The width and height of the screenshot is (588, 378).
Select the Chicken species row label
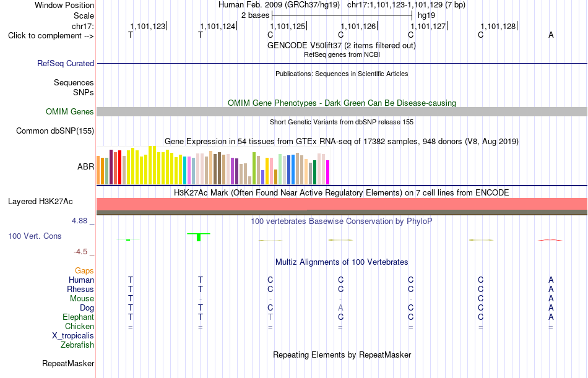pos(79,326)
